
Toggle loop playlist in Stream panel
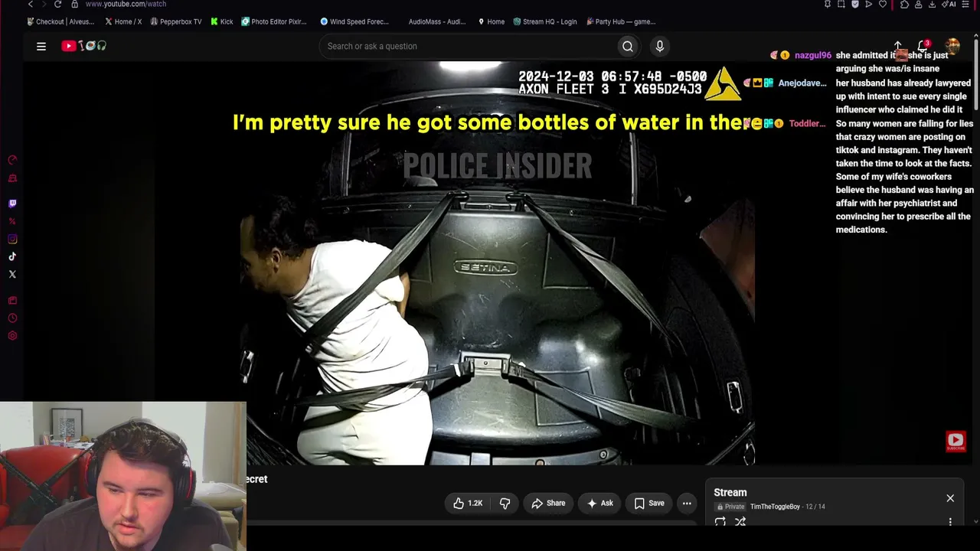720,522
